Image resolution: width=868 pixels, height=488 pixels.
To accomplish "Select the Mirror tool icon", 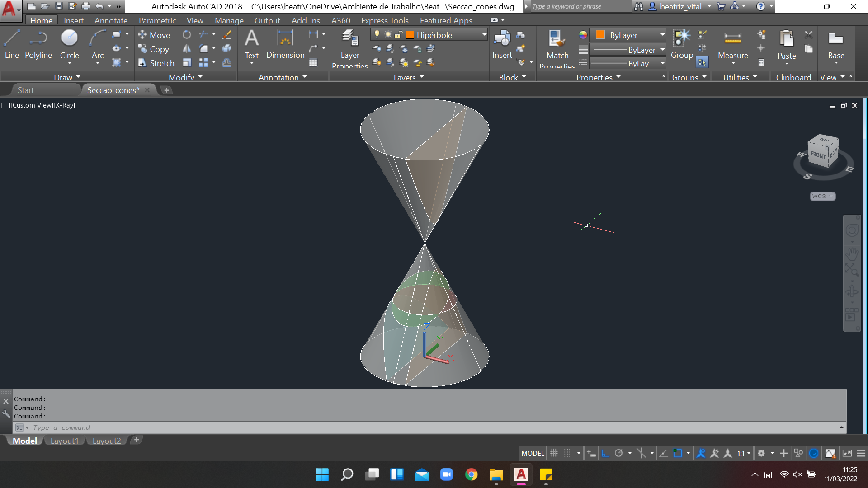I will tap(187, 48).
